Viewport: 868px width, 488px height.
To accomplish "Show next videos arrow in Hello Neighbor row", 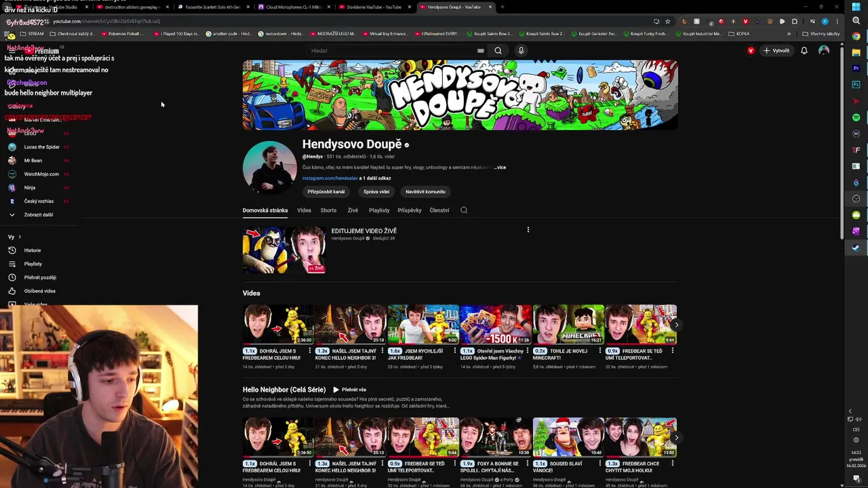I will tap(675, 437).
